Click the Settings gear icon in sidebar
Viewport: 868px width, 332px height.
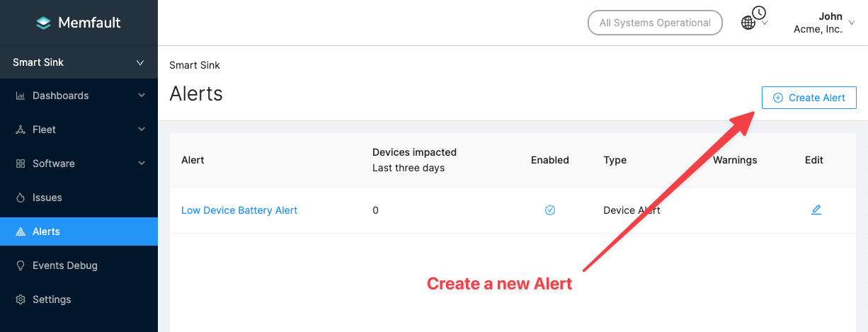click(20, 299)
